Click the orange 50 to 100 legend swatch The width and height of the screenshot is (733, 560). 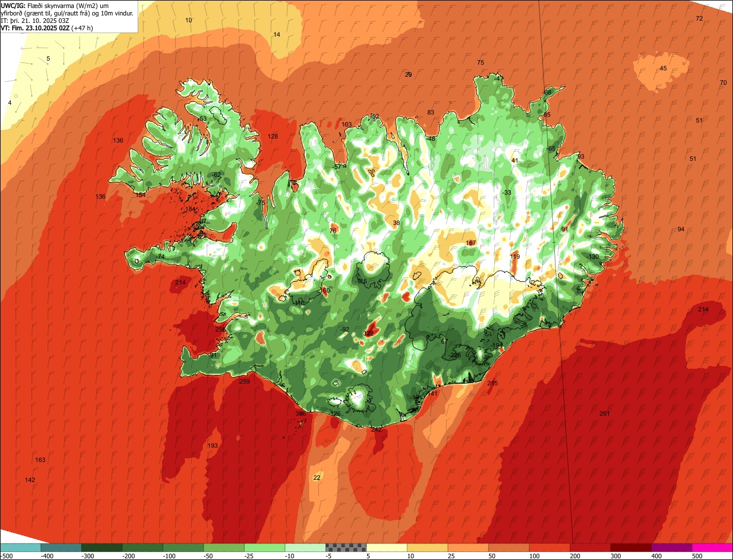[x=509, y=547]
